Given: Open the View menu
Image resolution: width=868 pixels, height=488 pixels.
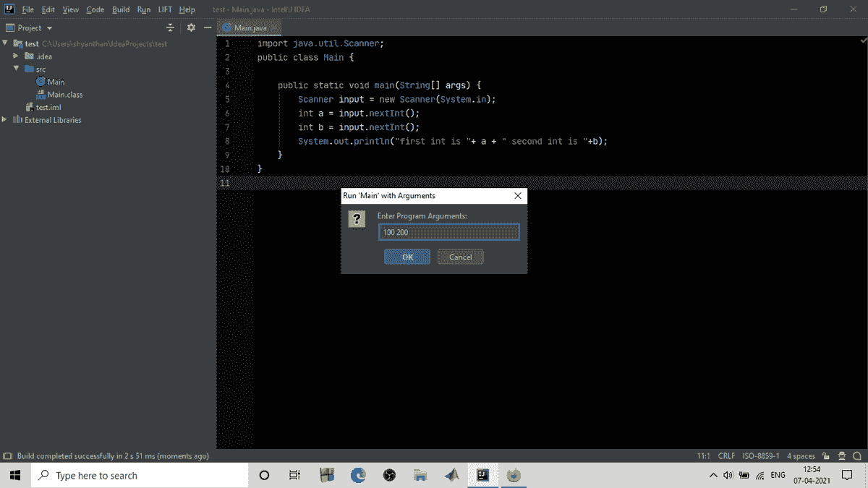Looking at the screenshot, I should click(71, 9).
